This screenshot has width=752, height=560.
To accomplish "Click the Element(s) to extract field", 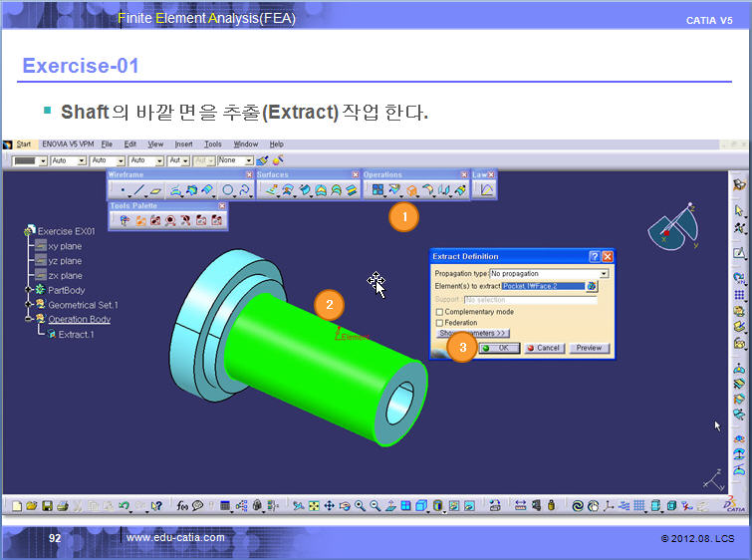I will [x=543, y=286].
